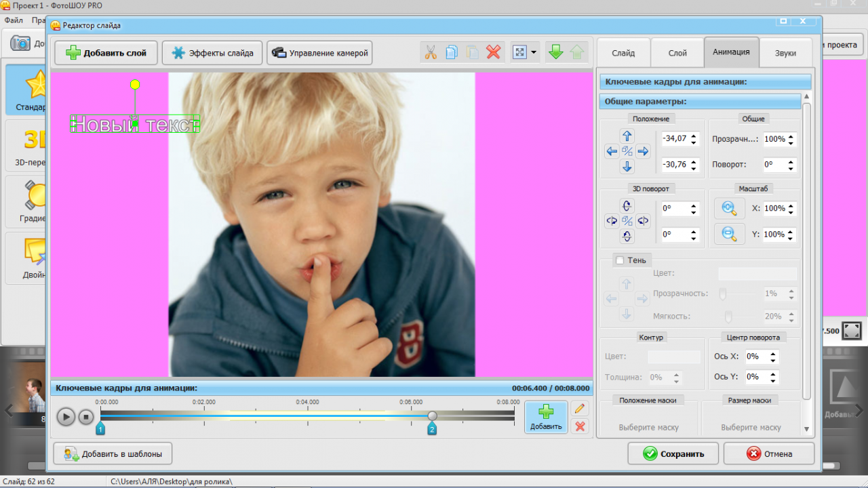
Task: Save changes with Сохранить button
Action: pyautogui.click(x=673, y=454)
